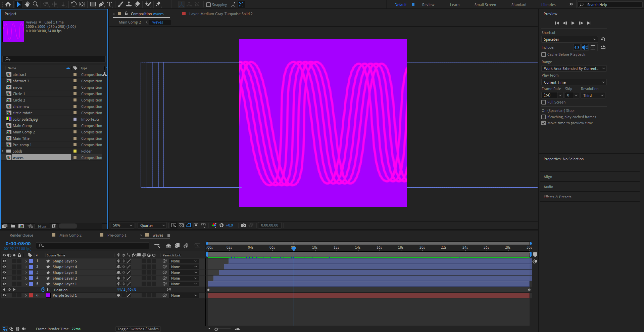Toggle frame blending in the timeline header
The width and height of the screenshot is (644, 332).
[x=177, y=246]
